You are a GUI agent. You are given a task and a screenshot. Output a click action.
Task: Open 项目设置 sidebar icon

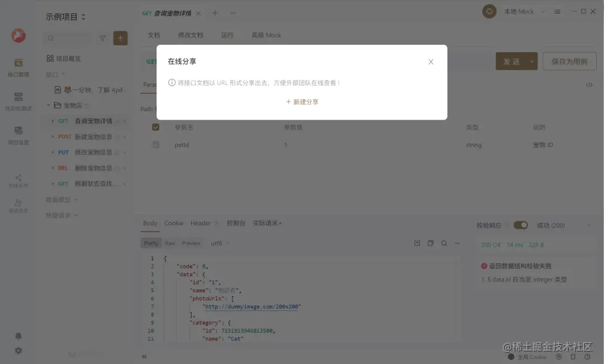tap(18, 135)
